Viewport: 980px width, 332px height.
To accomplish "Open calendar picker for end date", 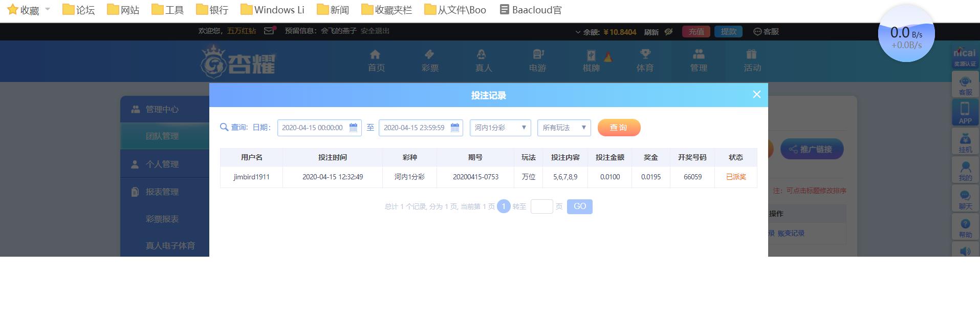I will tap(455, 128).
